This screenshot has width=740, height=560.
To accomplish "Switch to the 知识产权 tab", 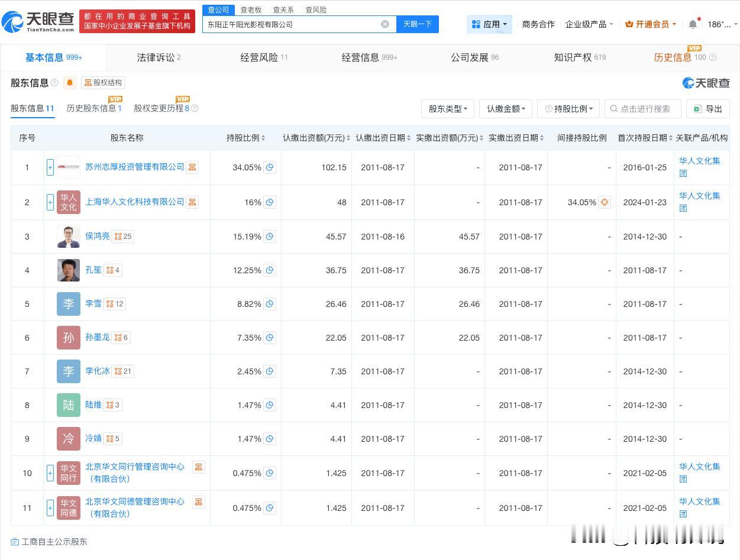I will pos(579,57).
